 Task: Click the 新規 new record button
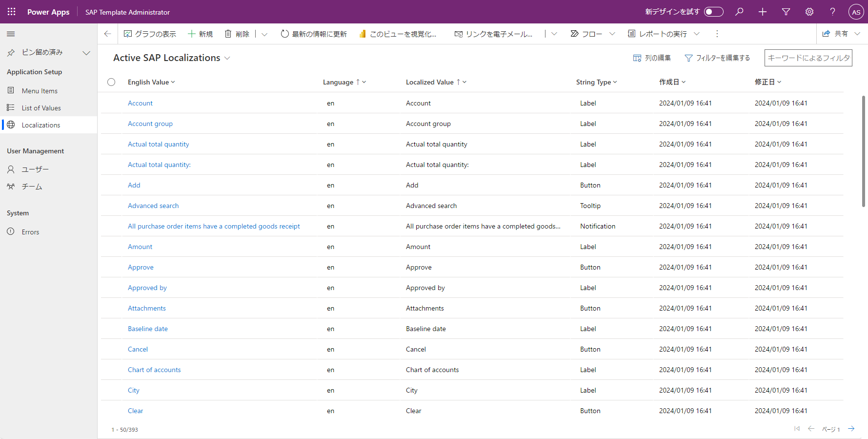pos(201,34)
